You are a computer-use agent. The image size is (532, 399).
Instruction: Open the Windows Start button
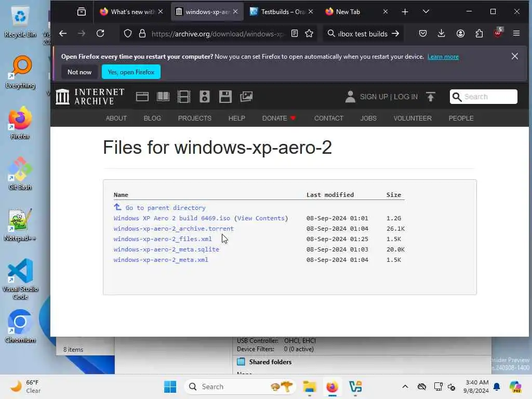click(170, 387)
